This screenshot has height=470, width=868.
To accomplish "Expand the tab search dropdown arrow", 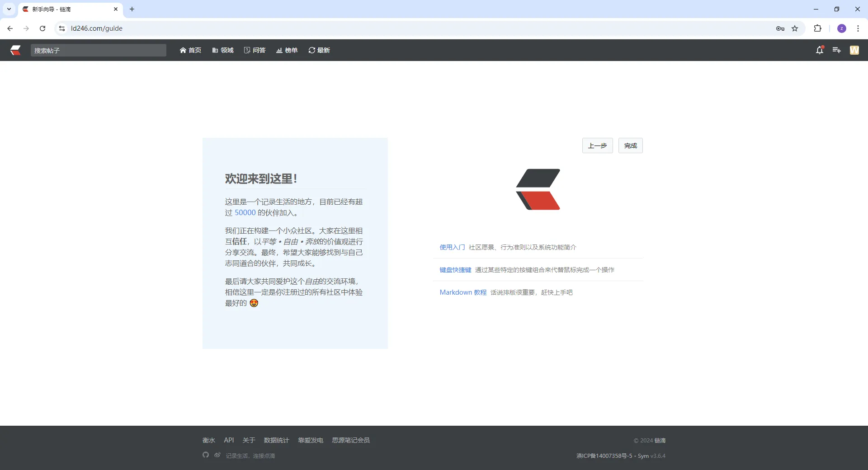I will (x=9, y=9).
